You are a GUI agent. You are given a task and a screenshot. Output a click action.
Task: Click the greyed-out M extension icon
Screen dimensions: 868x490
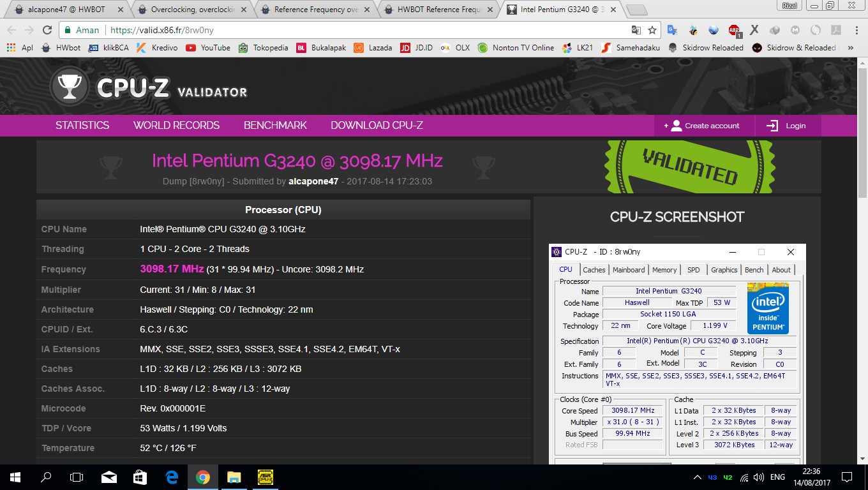pyautogui.click(x=795, y=30)
